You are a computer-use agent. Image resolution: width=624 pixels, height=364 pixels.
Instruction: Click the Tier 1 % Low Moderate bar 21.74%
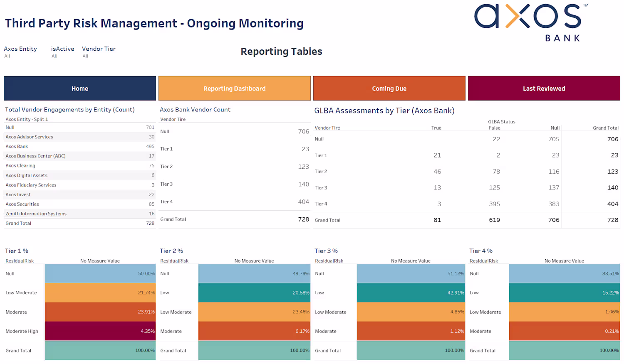coord(100,293)
